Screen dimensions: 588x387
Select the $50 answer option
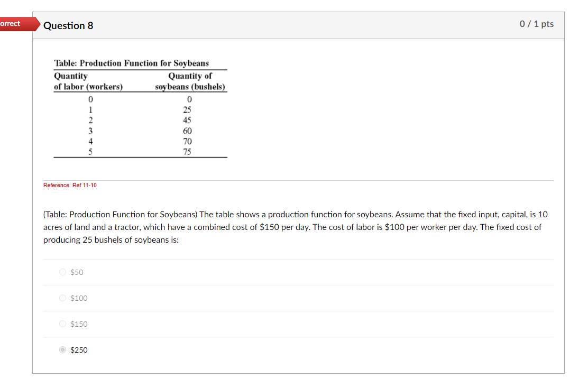coord(62,272)
